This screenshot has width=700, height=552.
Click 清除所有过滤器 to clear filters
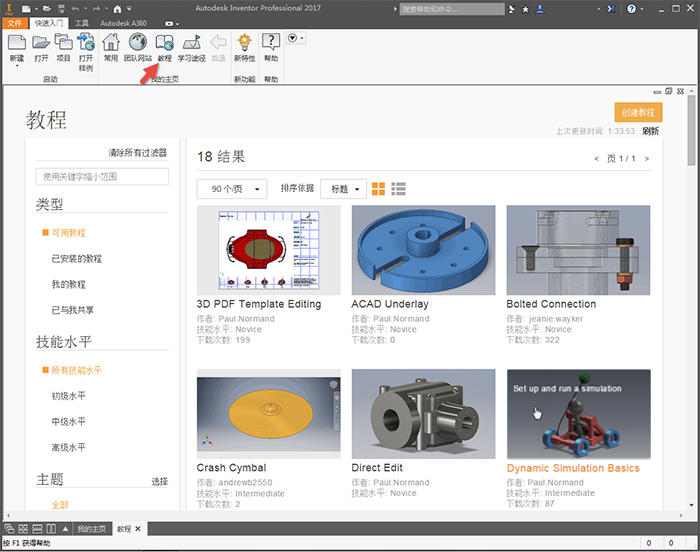click(x=138, y=153)
